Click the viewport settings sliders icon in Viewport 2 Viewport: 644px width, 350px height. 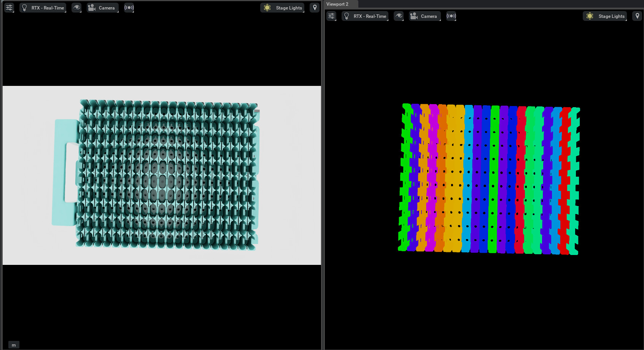tap(331, 16)
